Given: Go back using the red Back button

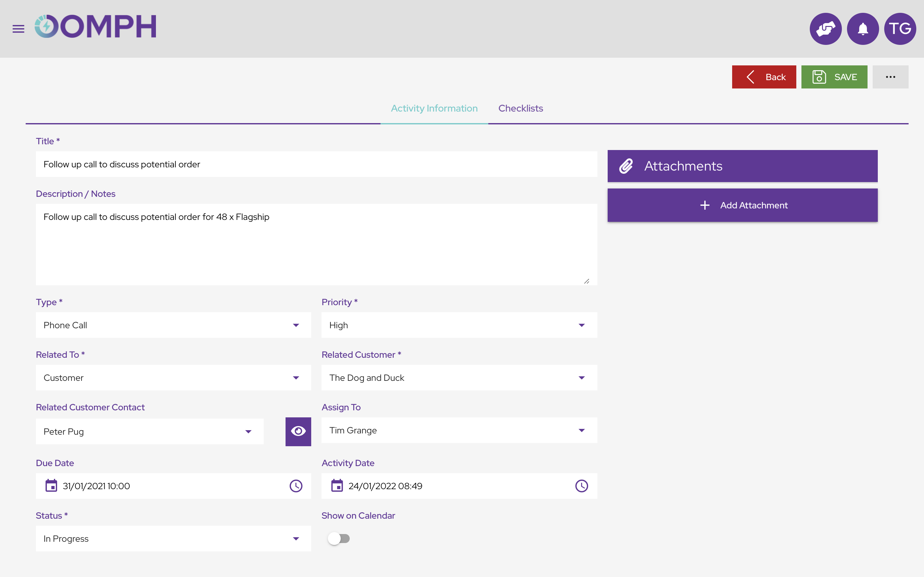Looking at the screenshot, I should click(764, 77).
